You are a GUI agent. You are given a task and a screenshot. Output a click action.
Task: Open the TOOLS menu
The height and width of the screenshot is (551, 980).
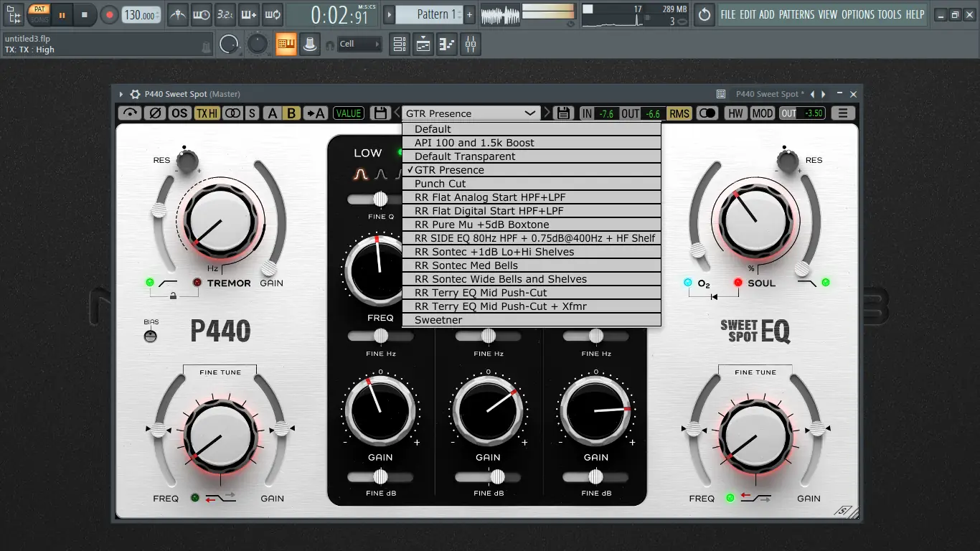pos(890,14)
